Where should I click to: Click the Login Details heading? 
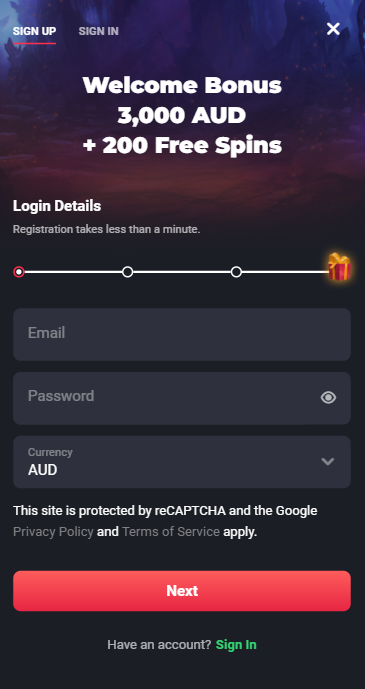(x=57, y=206)
